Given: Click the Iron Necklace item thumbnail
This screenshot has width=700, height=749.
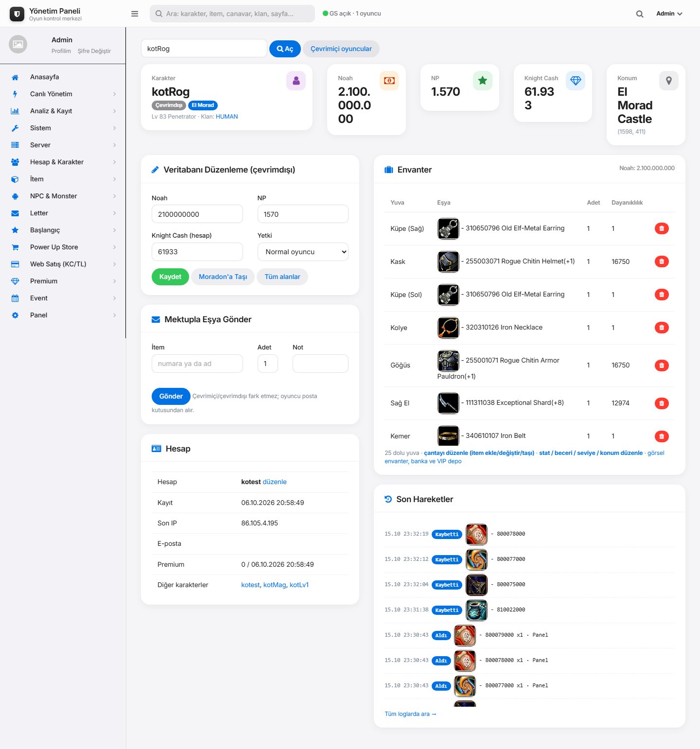Looking at the screenshot, I should (448, 328).
